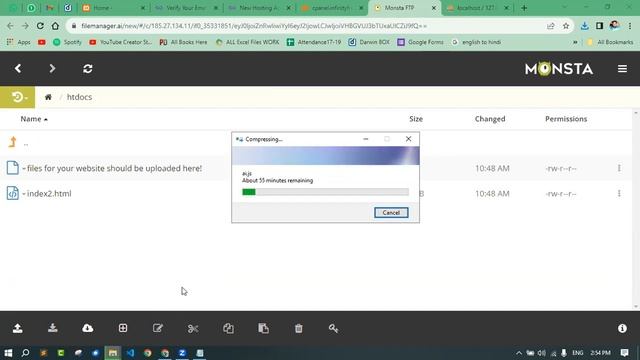
Task: Click the download file toolbar icon
Action: point(53,328)
